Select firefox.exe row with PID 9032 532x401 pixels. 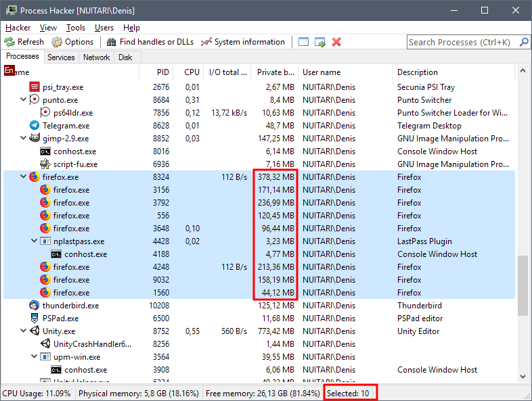coord(259,280)
